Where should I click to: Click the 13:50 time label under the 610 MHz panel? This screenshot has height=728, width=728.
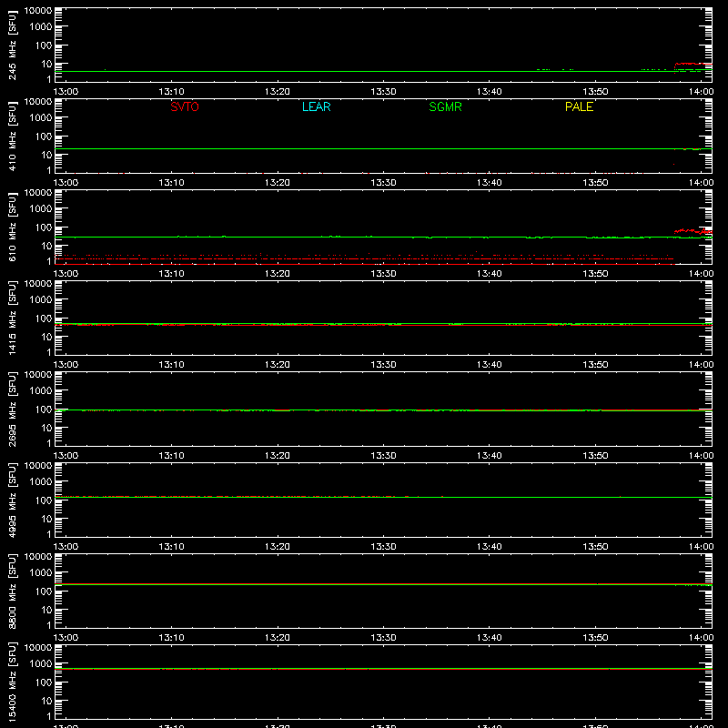tap(595, 274)
